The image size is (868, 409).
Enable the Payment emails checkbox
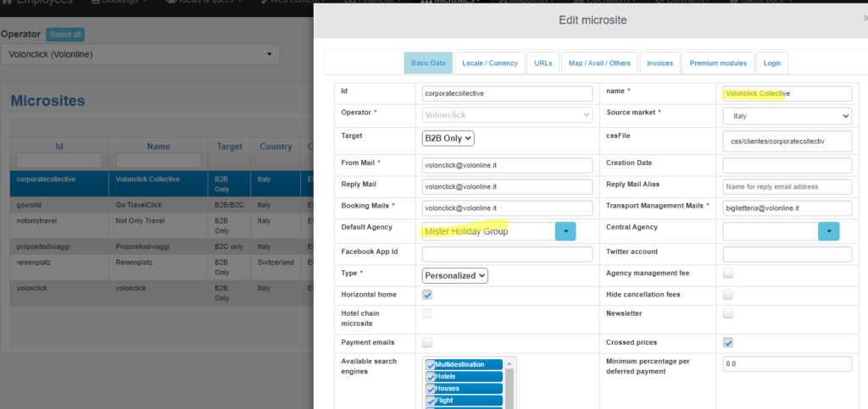(427, 342)
